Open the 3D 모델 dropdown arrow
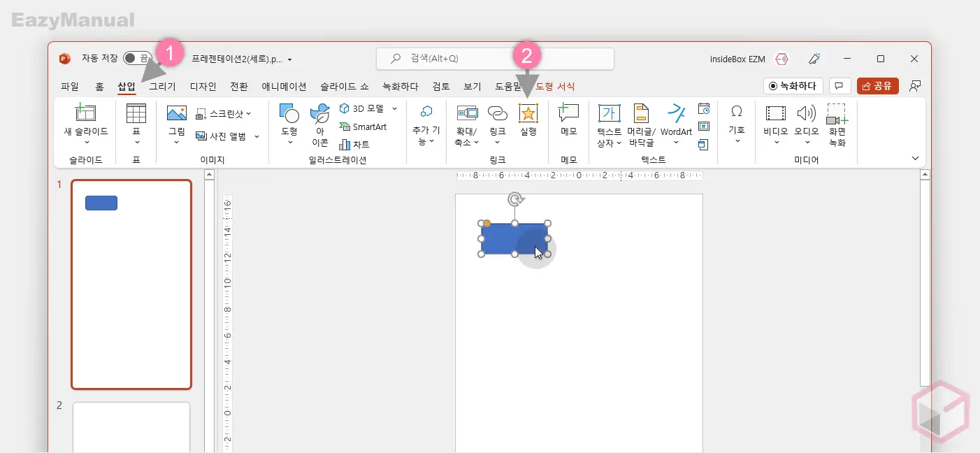The height and width of the screenshot is (453, 980). click(x=394, y=108)
